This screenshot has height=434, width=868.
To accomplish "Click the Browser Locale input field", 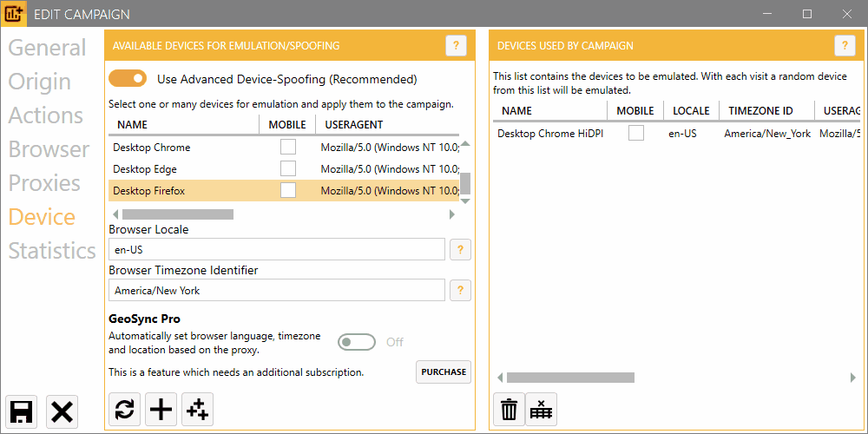I will (x=276, y=250).
